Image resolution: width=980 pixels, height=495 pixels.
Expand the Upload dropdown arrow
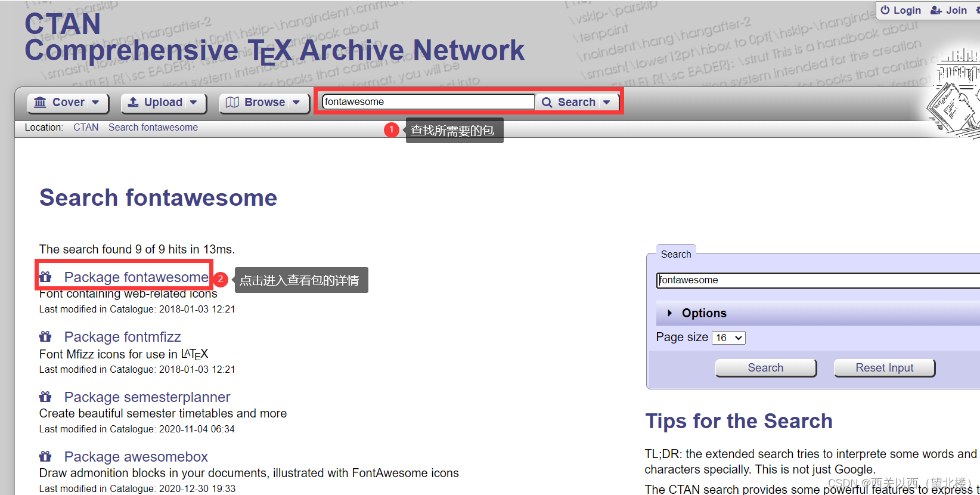point(193,103)
